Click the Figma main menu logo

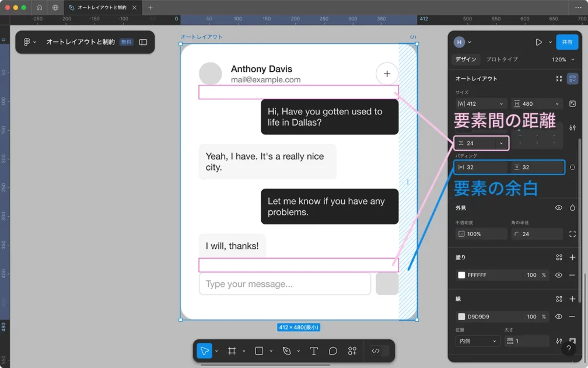27,42
